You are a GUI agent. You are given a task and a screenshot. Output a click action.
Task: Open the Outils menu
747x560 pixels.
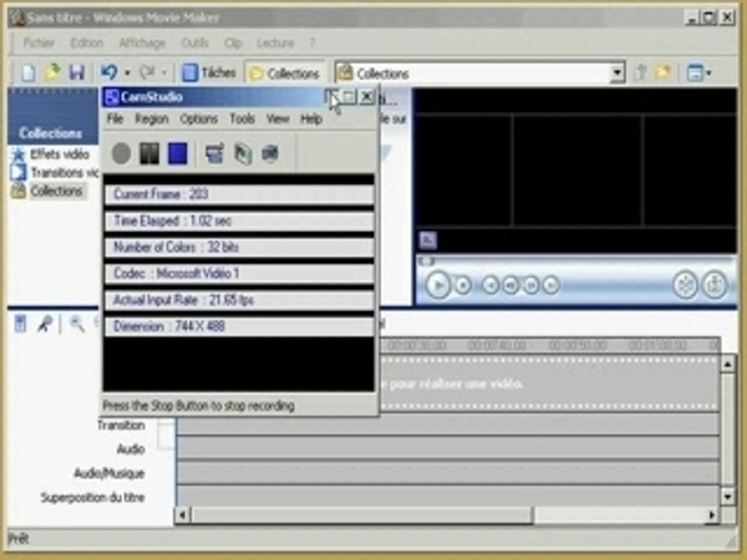click(195, 43)
